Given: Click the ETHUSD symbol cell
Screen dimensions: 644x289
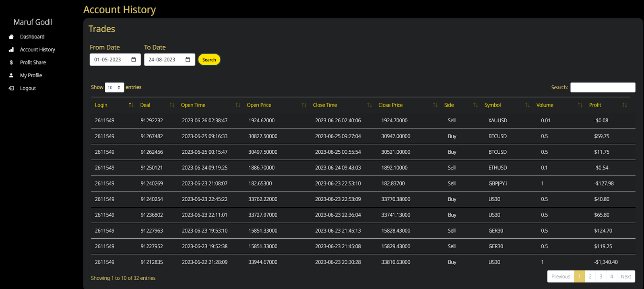Looking at the screenshot, I should pos(497,167).
